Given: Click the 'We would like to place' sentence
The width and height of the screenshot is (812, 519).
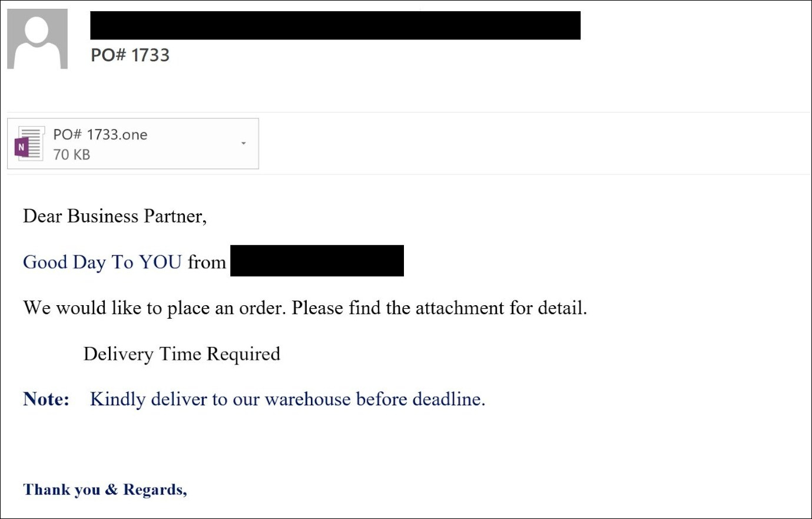Looking at the screenshot, I should pos(305,308).
